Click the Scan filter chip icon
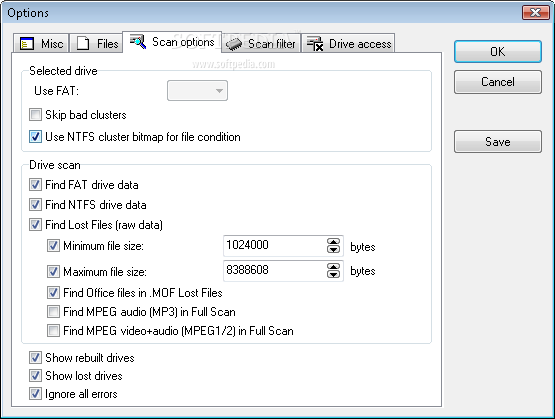 (x=234, y=44)
